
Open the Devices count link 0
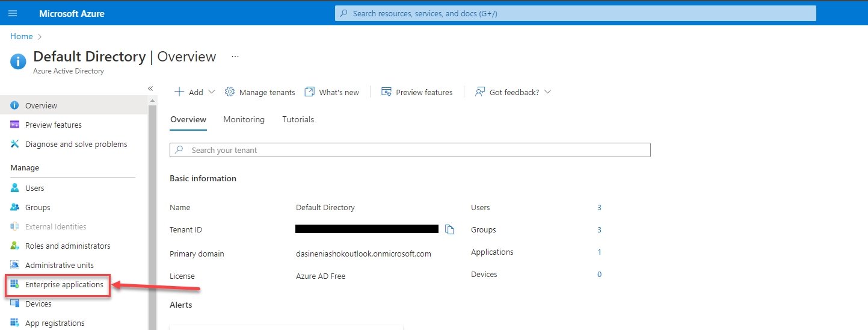pos(599,274)
